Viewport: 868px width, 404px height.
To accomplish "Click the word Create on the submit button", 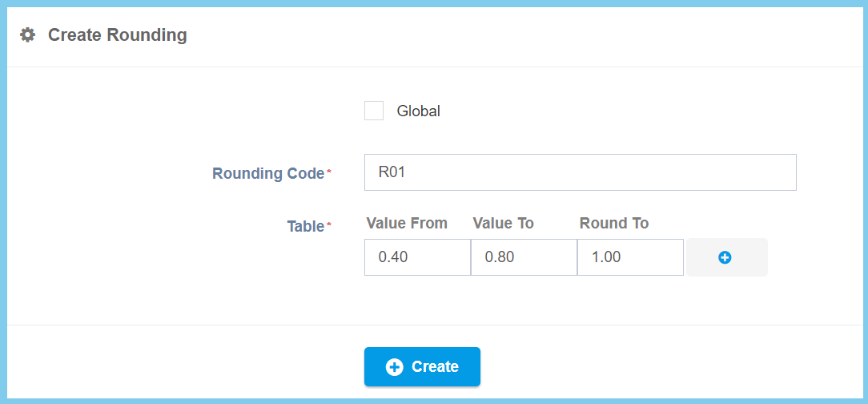I will (x=435, y=367).
